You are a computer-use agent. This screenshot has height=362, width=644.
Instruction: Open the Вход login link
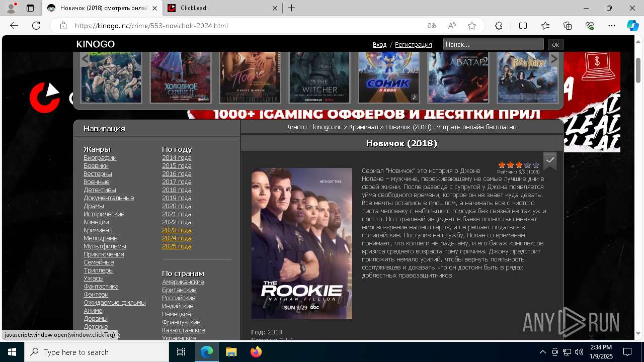tap(379, 45)
